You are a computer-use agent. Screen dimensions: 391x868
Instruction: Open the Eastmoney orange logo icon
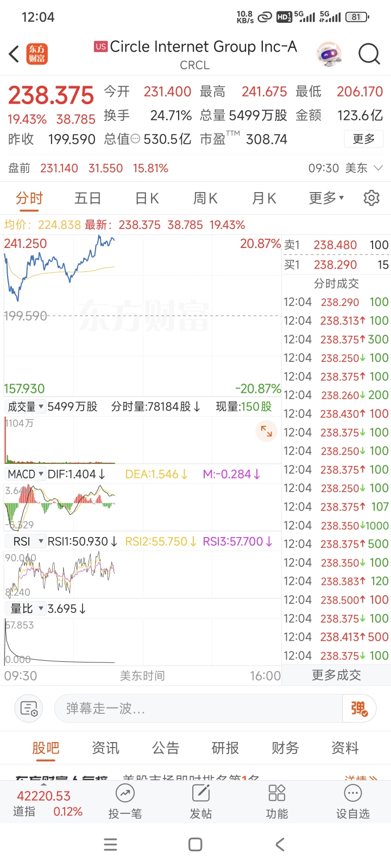click(x=37, y=54)
